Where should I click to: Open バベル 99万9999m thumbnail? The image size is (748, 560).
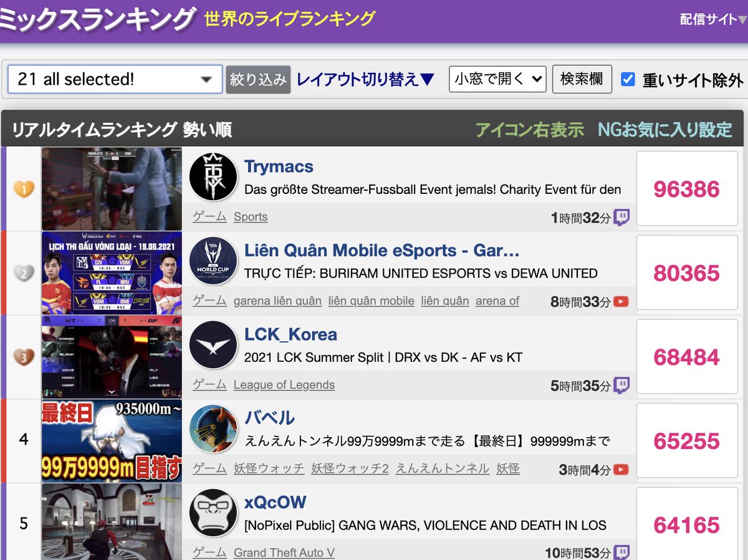pos(112,441)
